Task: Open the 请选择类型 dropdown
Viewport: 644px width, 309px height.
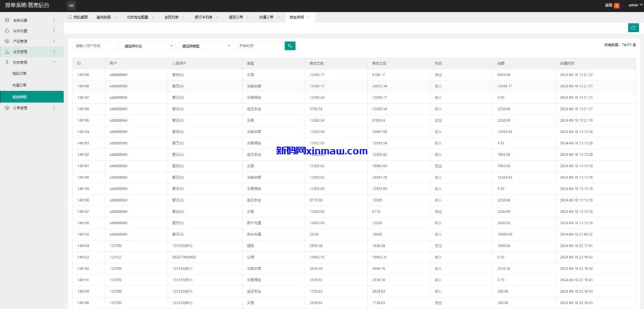Action: click(206, 46)
